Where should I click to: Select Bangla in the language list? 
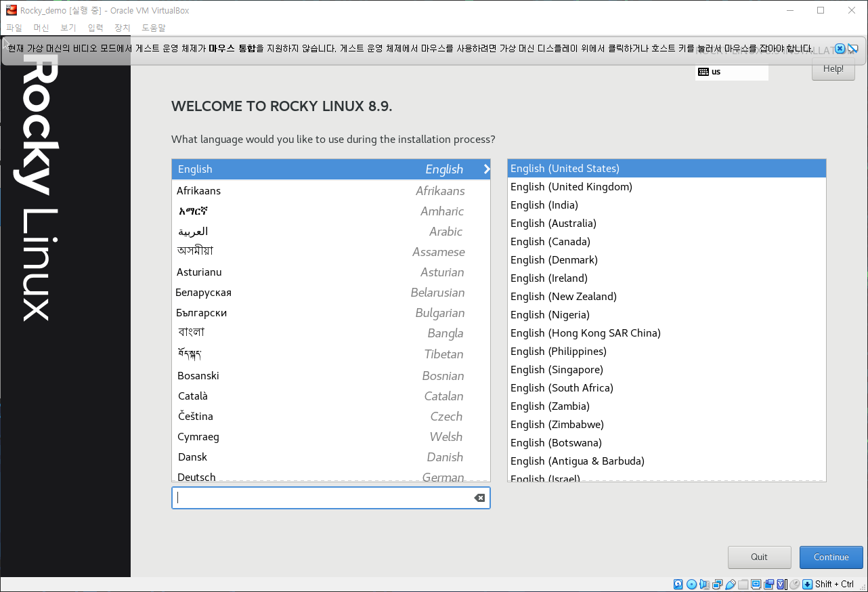[x=331, y=333]
